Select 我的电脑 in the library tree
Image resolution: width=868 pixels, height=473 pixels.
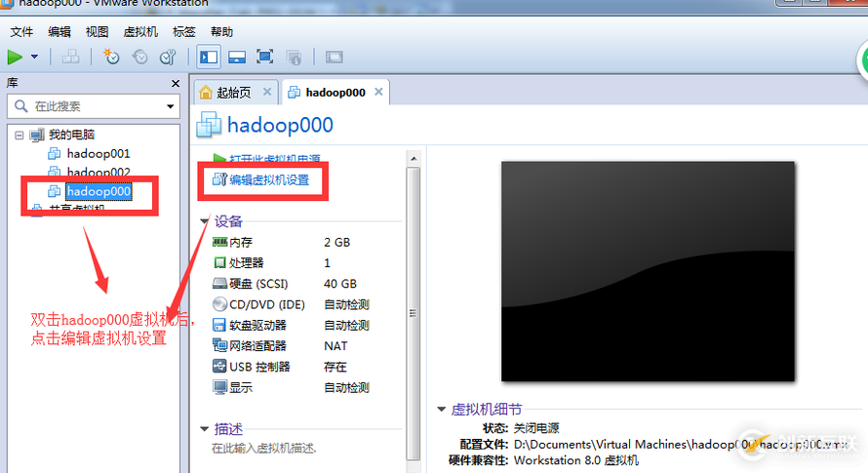(71, 135)
